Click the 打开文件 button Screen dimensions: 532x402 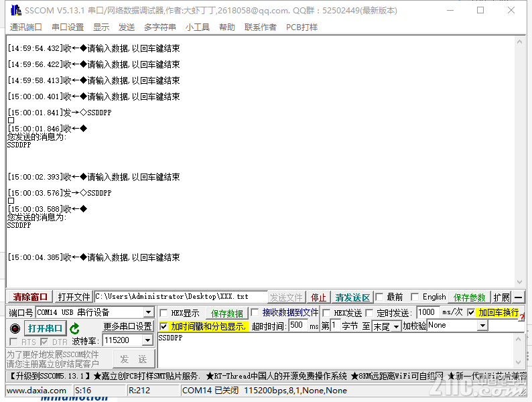tap(74, 297)
